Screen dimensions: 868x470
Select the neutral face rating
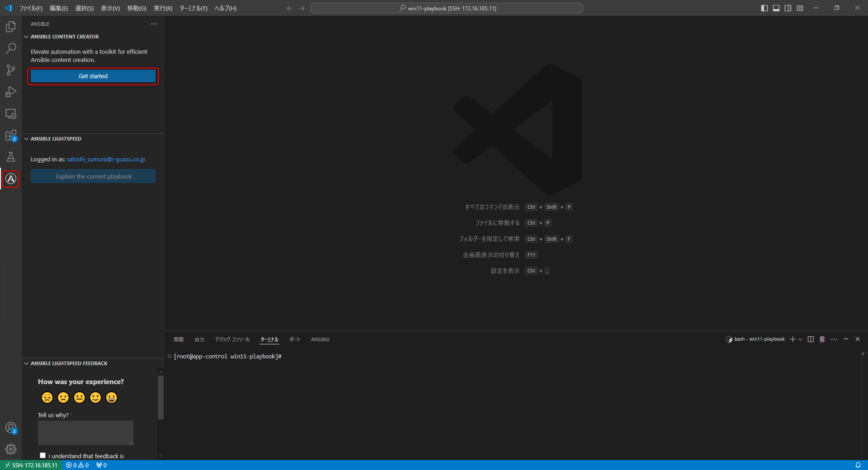point(80,398)
